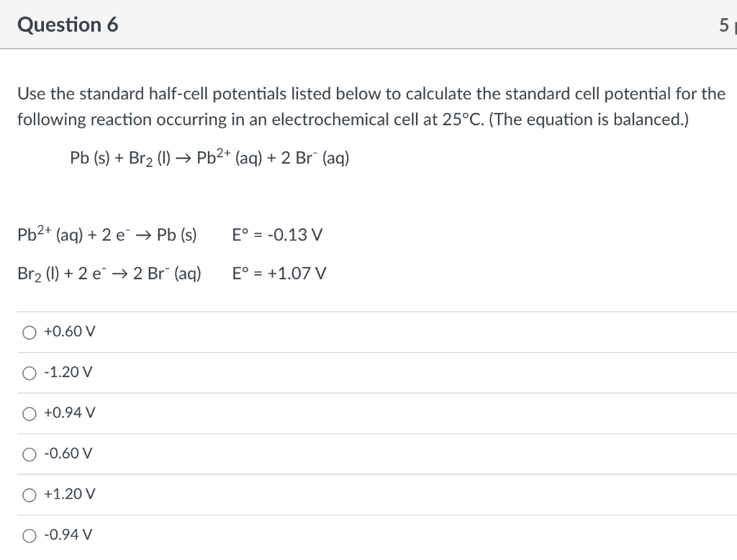Click the E° = +1.07 V value
Viewport: 737px width, 560px height.
click(279, 273)
